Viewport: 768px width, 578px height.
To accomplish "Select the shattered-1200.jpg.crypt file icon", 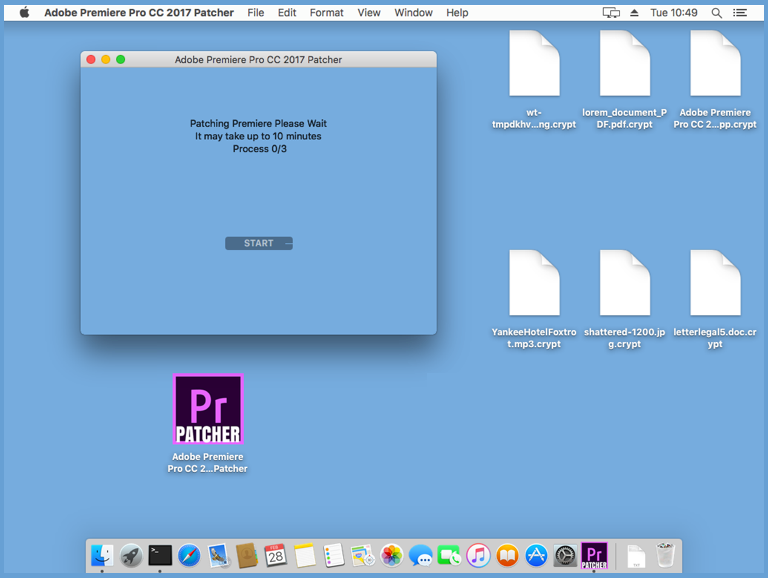I will tap(625, 283).
